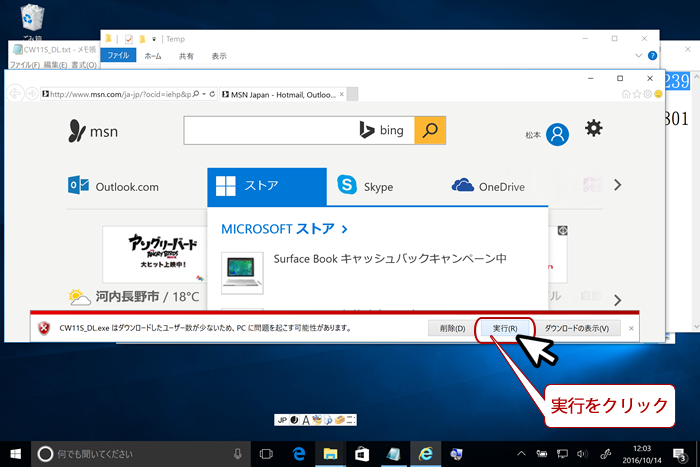Open the 共有 ribbon tab in Explorer
This screenshot has width=700, height=467.
click(186, 56)
